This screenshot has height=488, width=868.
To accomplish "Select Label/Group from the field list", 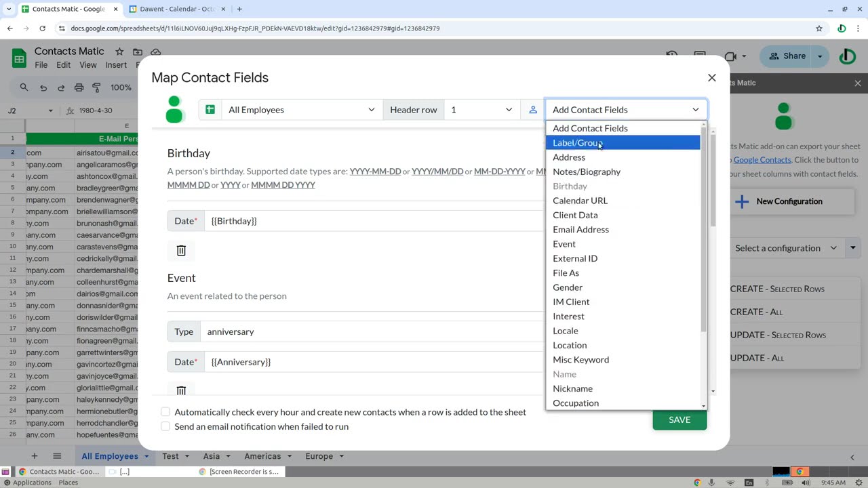I will 623,142.
